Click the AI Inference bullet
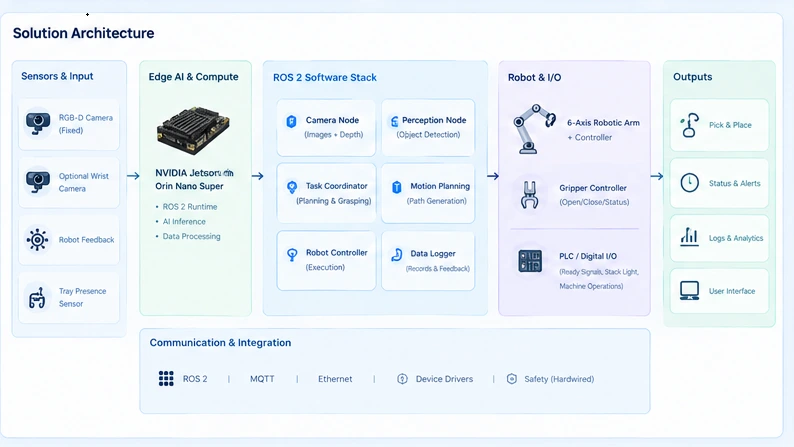This screenshot has height=447, width=794. [184, 222]
